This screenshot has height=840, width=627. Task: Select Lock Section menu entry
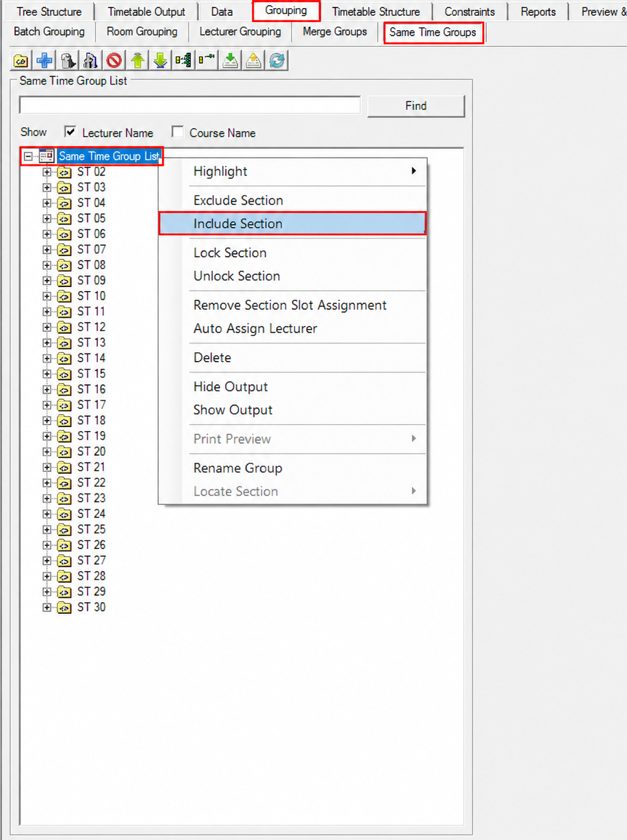click(x=292, y=253)
